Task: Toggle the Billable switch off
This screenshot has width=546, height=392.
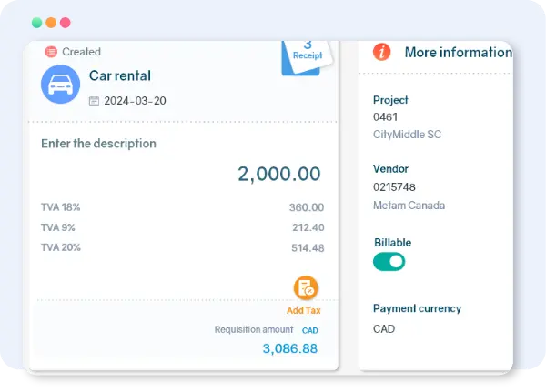Action: [x=389, y=262]
